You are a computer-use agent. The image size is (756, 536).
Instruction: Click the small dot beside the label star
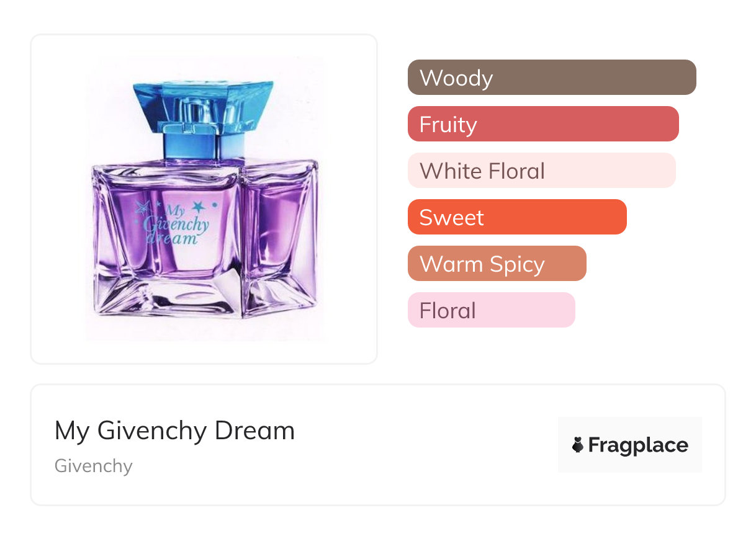point(215,205)
